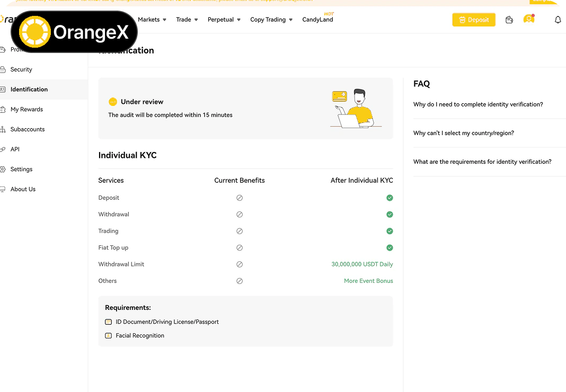This screenshot has height=392, width=566.
Task: Click the Security lock icon in sidebar
Action: [3, 69]
